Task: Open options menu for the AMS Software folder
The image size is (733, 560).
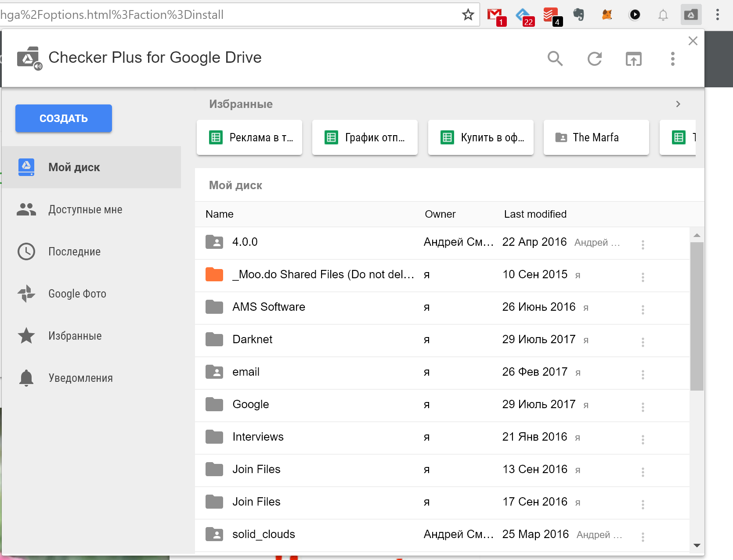Action: (x=643, y=309)
